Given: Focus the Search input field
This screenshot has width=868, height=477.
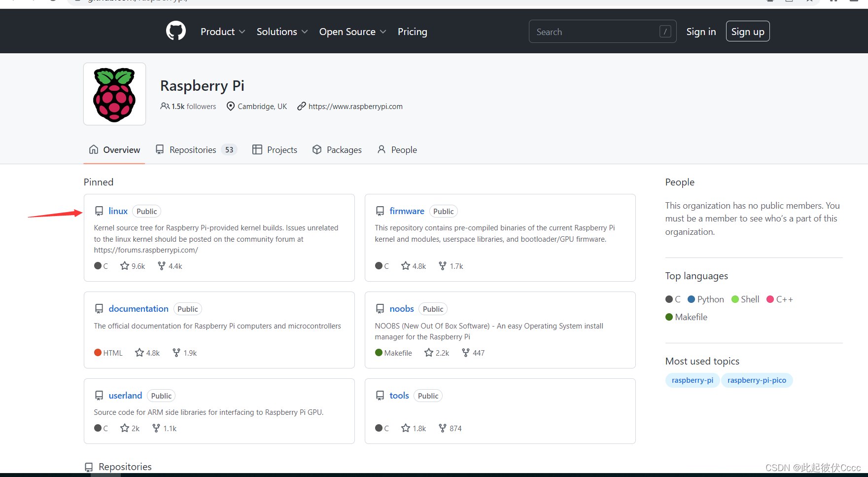Looking at the screenshot, I should (x=602, y=32).
